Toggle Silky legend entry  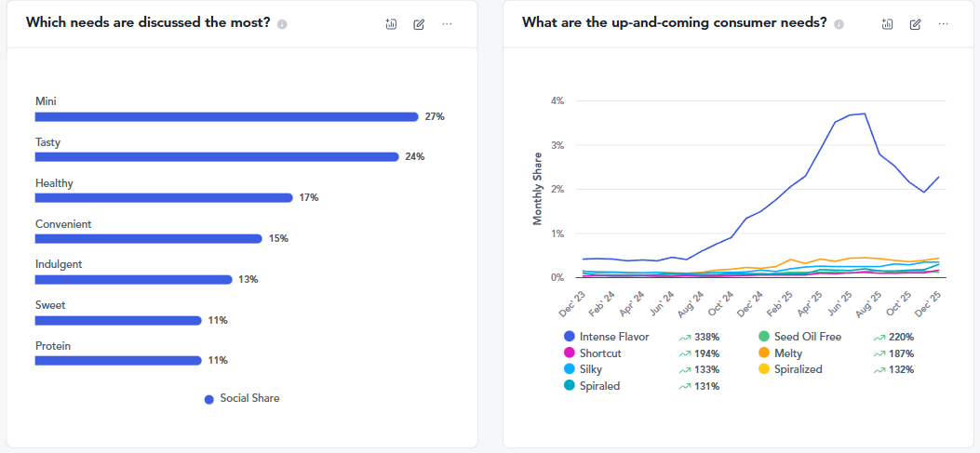(590, 369)
